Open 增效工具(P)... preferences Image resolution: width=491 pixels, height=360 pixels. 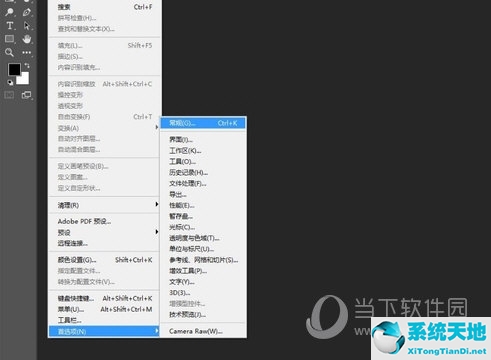click(x=203, y=271)
